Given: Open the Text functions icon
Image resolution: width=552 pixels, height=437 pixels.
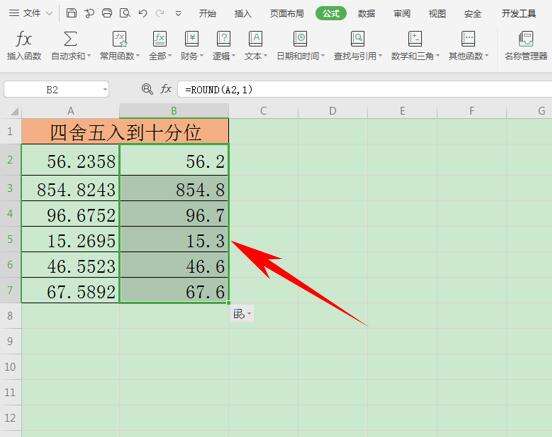Looking at the screenshot, I should pos(256,39).
